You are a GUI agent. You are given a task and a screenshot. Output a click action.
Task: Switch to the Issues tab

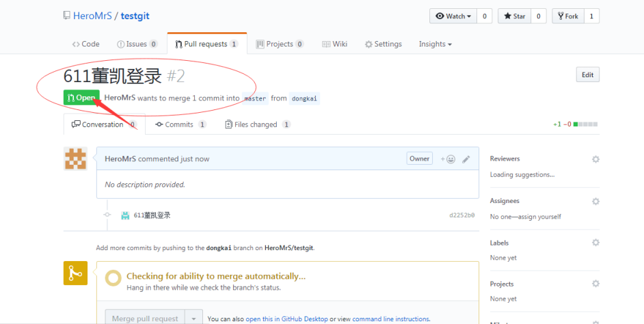click(x=137, y=44)
